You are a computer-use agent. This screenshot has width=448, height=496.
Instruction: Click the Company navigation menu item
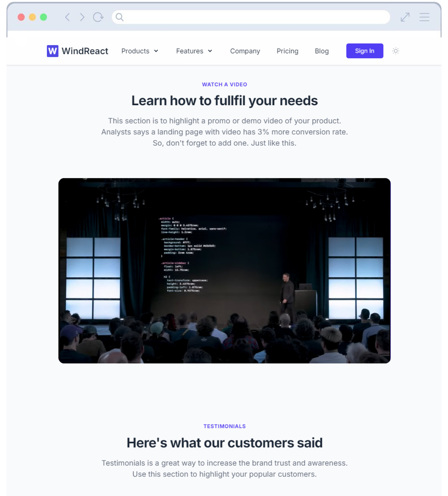pyautogui.click(x=245, y=51)
